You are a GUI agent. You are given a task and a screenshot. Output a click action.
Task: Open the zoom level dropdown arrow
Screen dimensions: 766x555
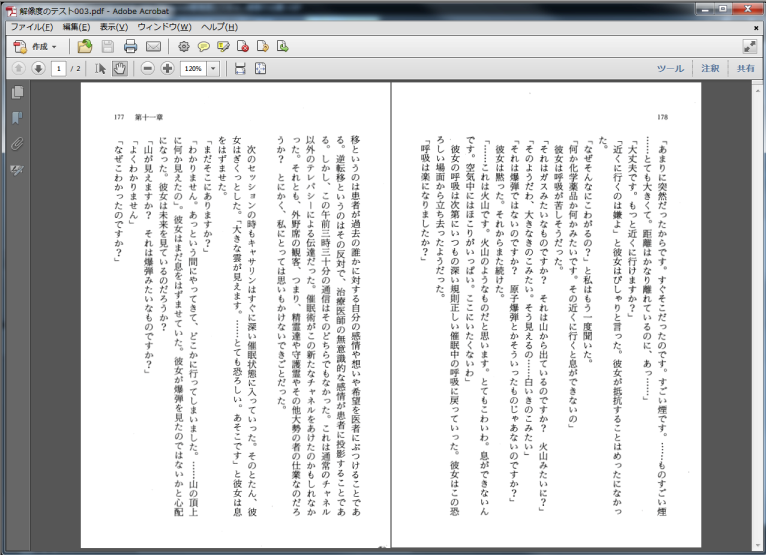213,68
